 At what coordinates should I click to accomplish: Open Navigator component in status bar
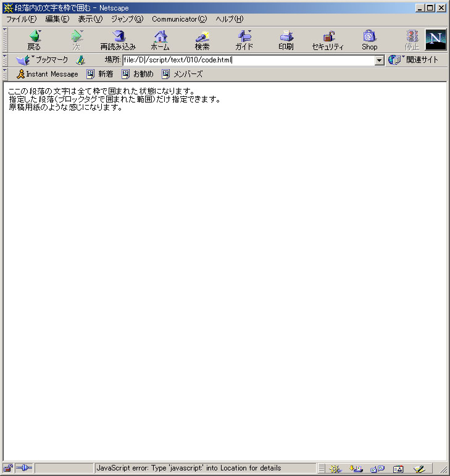(335, 469)
